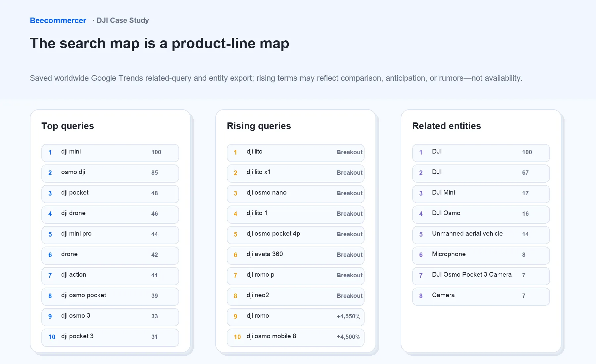The width and height of the screenshot is (596, 364).
Task: Select the 'DJI Mini' entity row
Action: pyautogui.click(x=481, y=194)
